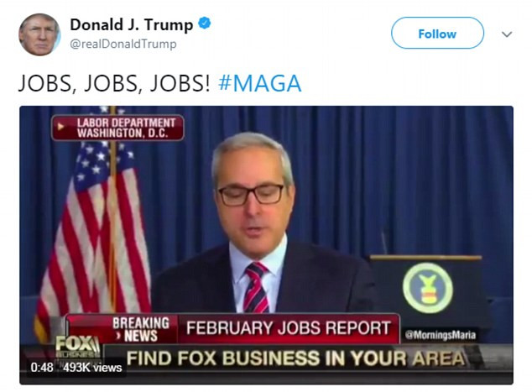Click the Donald J. Trump display name
The height and width of the screenshot is (392, 532).
[x=132, y=25]
